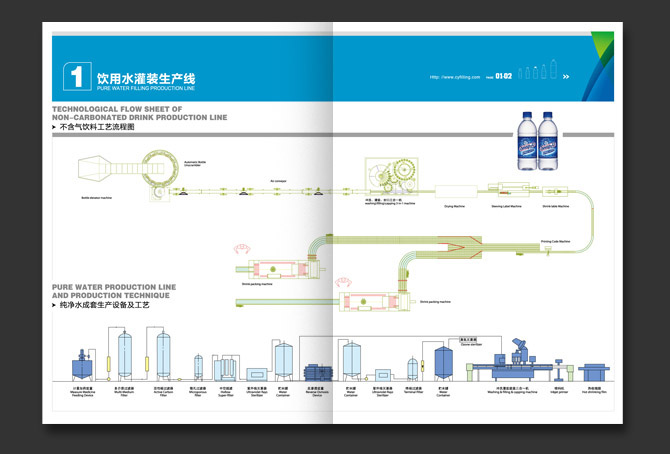Click the "Drying Machine" label
Screen dimensions: 670x454
454,206
